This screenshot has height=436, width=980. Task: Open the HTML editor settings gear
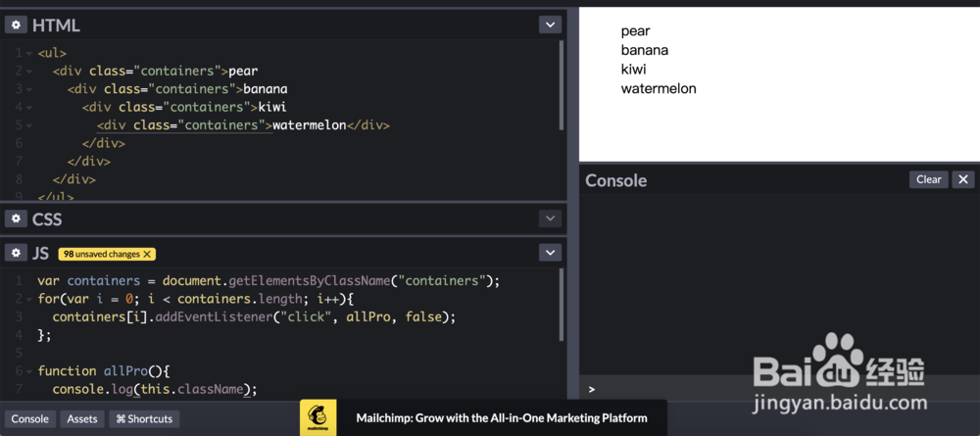17,24
